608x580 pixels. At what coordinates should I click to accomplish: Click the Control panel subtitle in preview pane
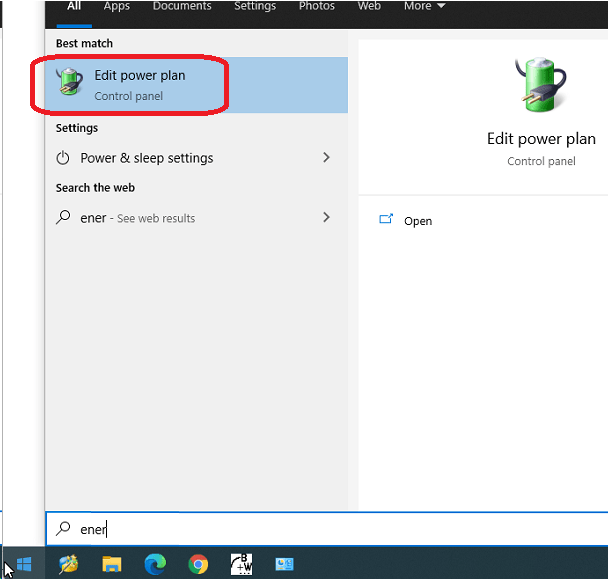[x=541, y=161]
